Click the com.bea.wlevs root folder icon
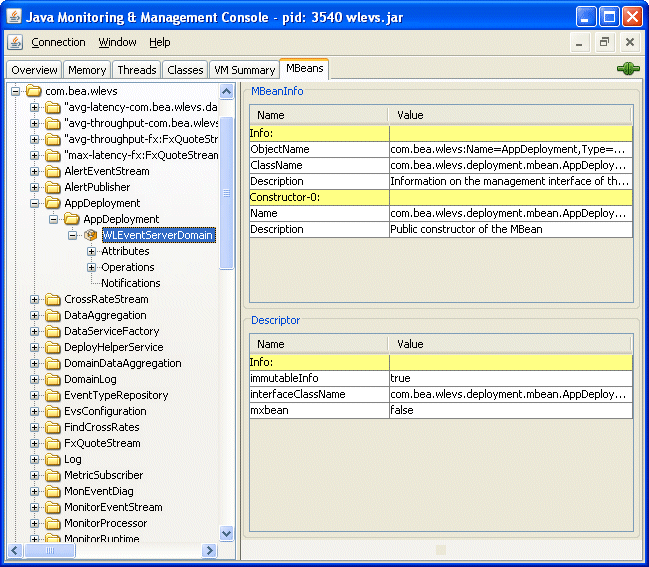The width and height of the screenshot is (649, 567). pyautogui.click(x=34, y=91)
